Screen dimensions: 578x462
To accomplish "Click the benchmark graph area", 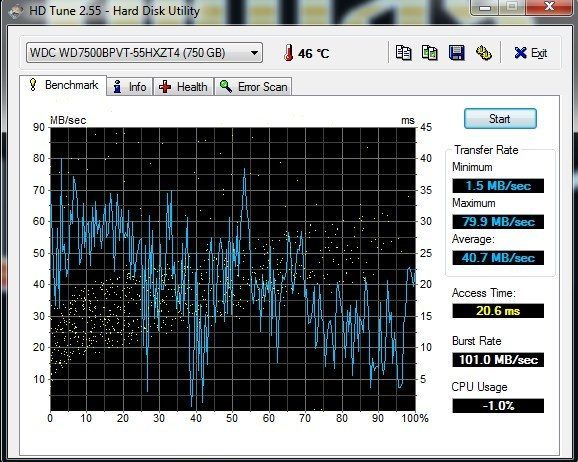I will pos(233,269).
